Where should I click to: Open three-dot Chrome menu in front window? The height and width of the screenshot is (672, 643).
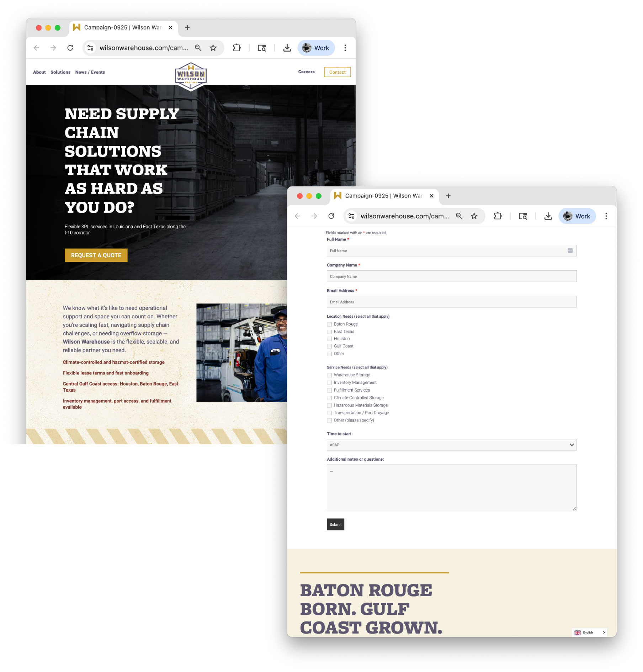(x=606, y=216)
